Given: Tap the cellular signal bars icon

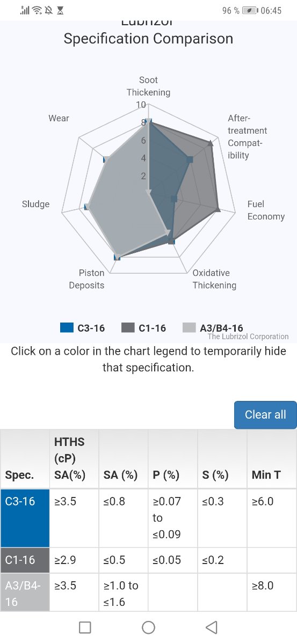Looking at the screenshot, I should (x=25, y=10).
